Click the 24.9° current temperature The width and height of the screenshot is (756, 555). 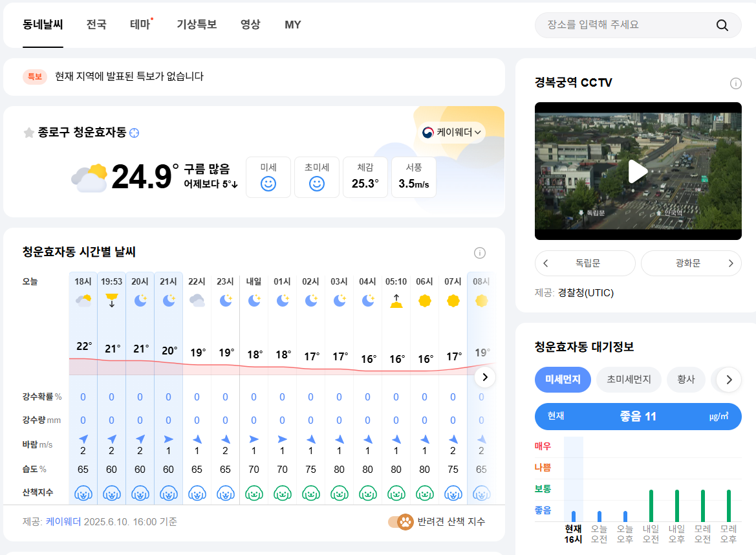pos(145,177)
